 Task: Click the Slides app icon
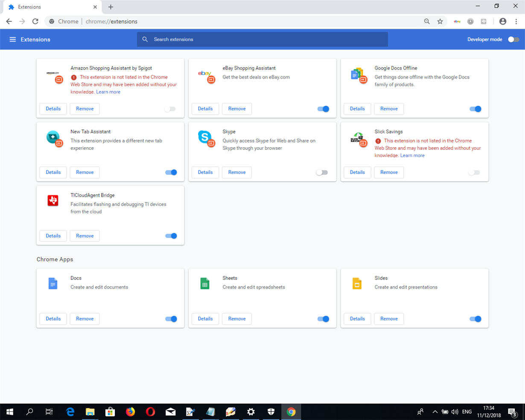(357, 283)
